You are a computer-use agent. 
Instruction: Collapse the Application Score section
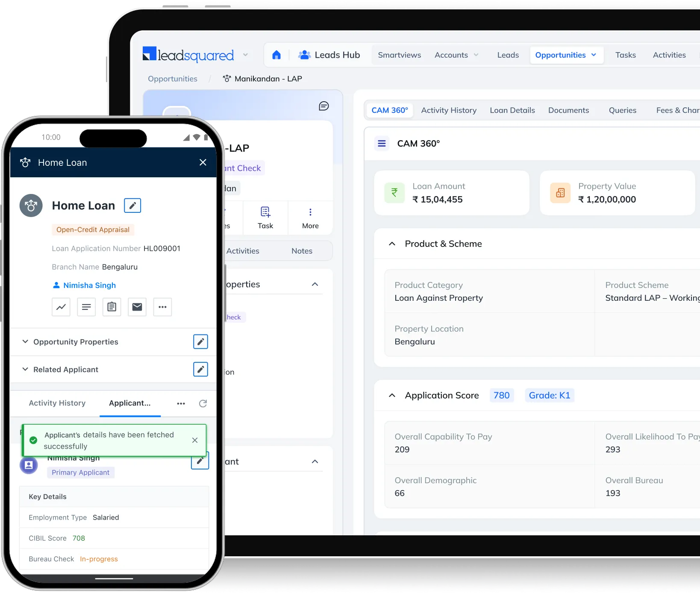(392, 395)
